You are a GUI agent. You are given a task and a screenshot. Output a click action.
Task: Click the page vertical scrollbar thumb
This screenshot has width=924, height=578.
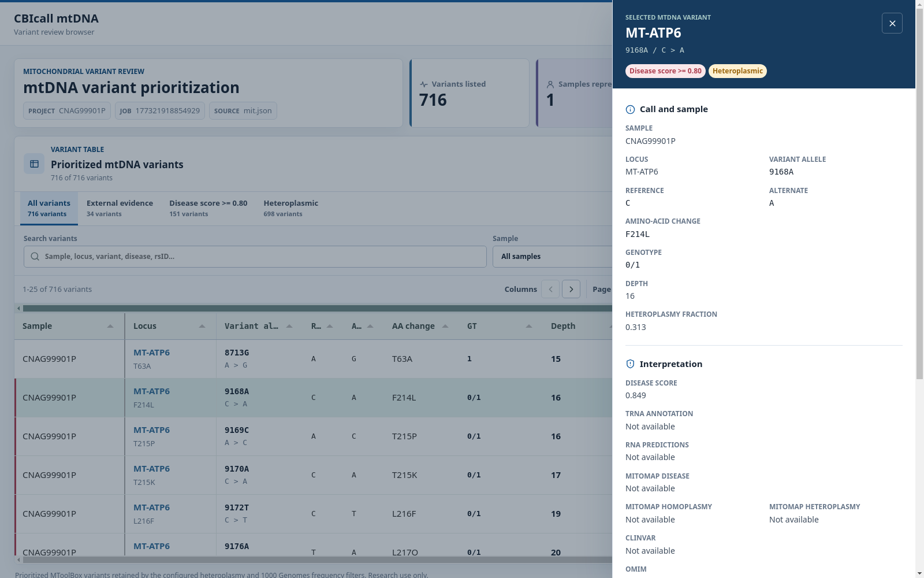(x=919, y=194)
